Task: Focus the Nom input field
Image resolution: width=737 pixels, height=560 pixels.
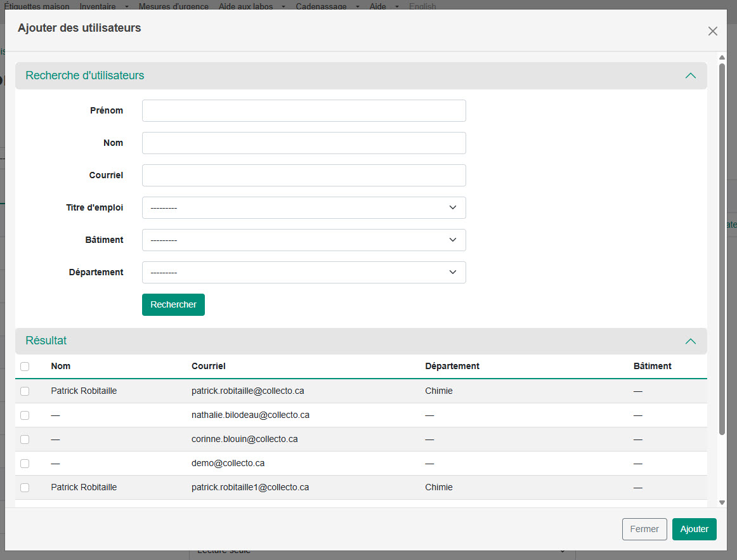Action: [304, 143]
